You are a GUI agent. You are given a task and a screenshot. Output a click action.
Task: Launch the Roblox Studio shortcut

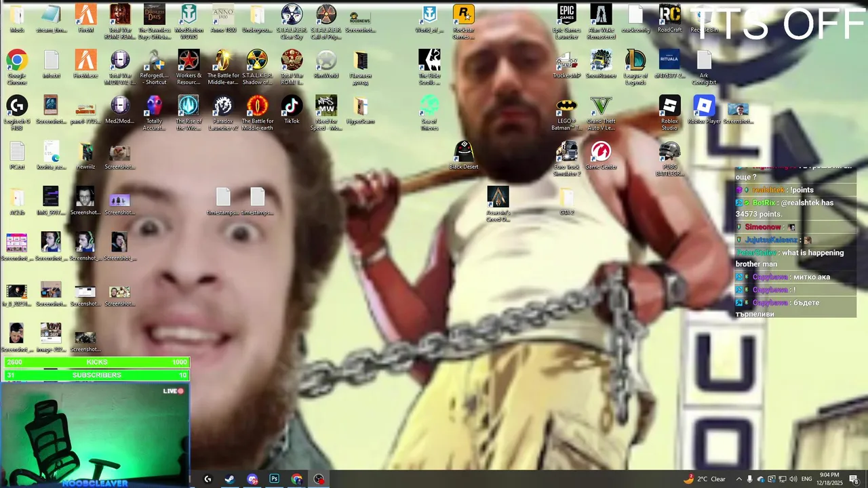click(x=669, y=113)
